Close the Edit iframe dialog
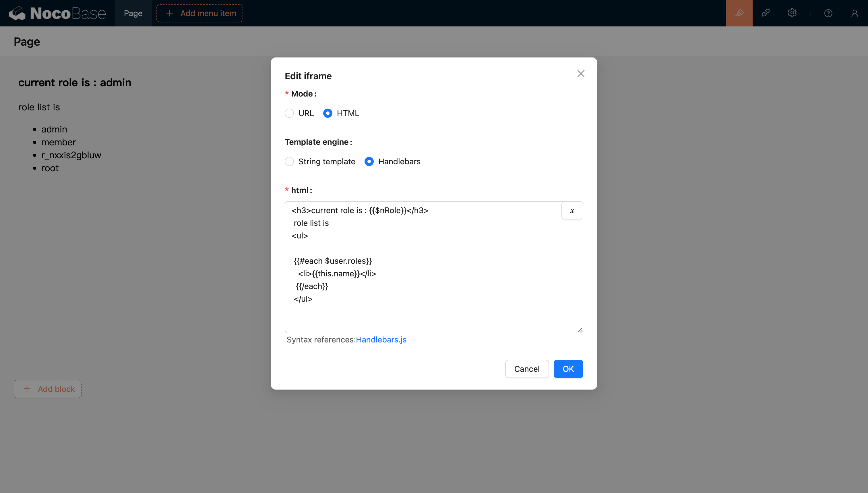The image size is (868, 493). tap(580, 74)
